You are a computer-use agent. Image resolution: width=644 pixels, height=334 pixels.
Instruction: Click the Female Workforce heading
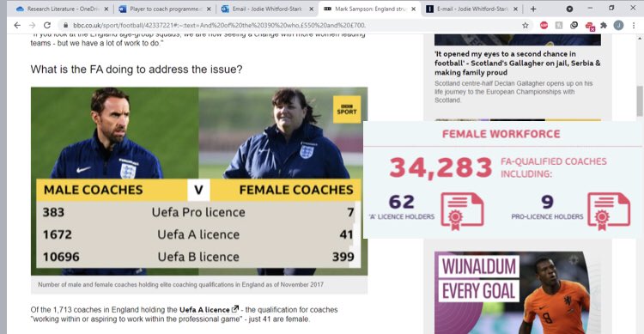coord(501,134)
